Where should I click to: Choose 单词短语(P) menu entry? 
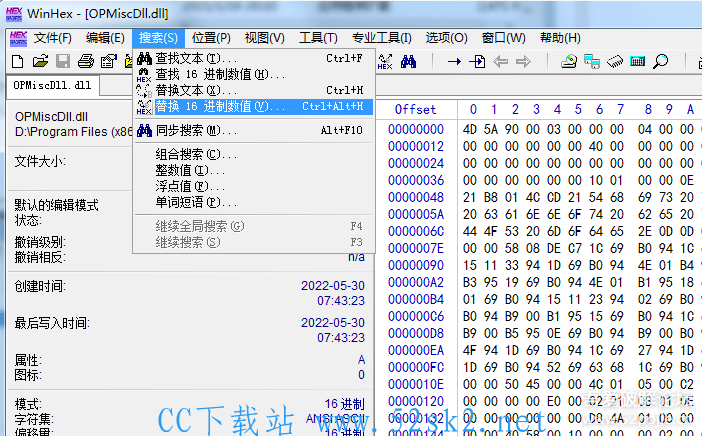click(x=254, y=202)
